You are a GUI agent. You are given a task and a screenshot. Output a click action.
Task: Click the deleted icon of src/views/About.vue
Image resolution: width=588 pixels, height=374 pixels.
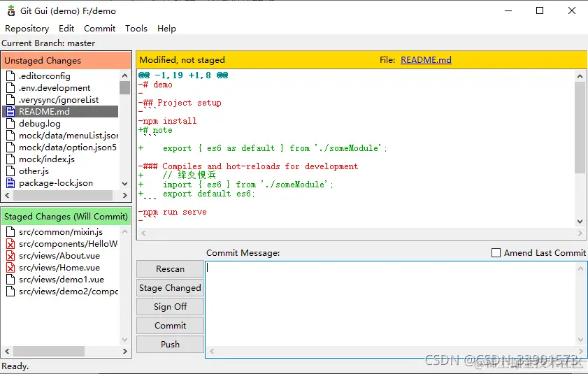(x=10, y=256)
